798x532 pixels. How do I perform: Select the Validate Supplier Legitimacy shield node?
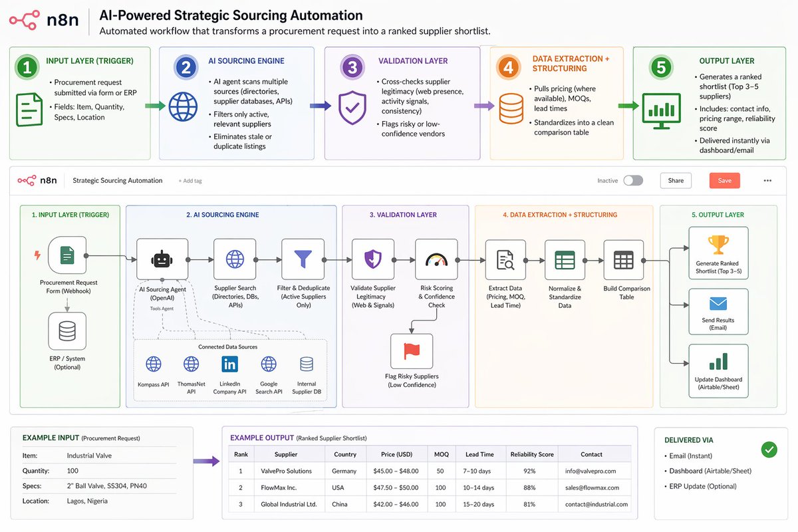click(372, 259)
